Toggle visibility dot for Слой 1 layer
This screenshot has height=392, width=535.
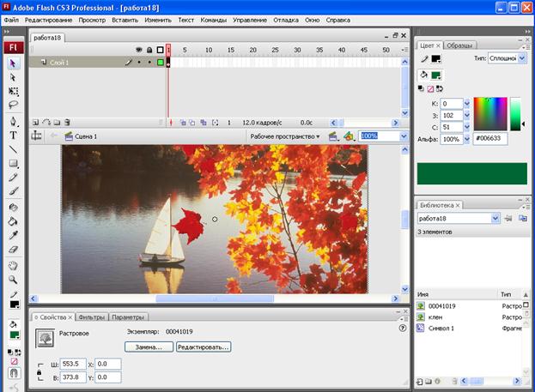(139, 63)
